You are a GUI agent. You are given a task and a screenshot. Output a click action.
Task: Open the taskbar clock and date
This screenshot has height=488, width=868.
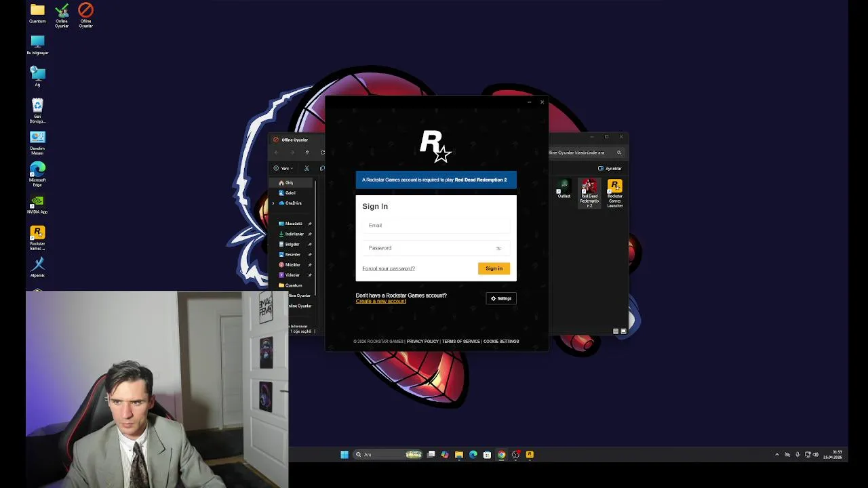click(x=833, y=454)
